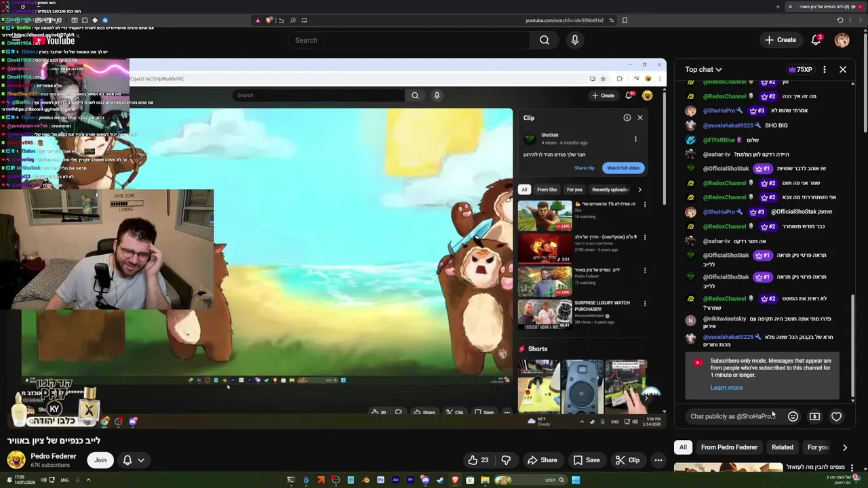Viewport: 868px width, 488px height.
Task: Switch to the current YouTube browser tab
Action: tap(824, 7)
